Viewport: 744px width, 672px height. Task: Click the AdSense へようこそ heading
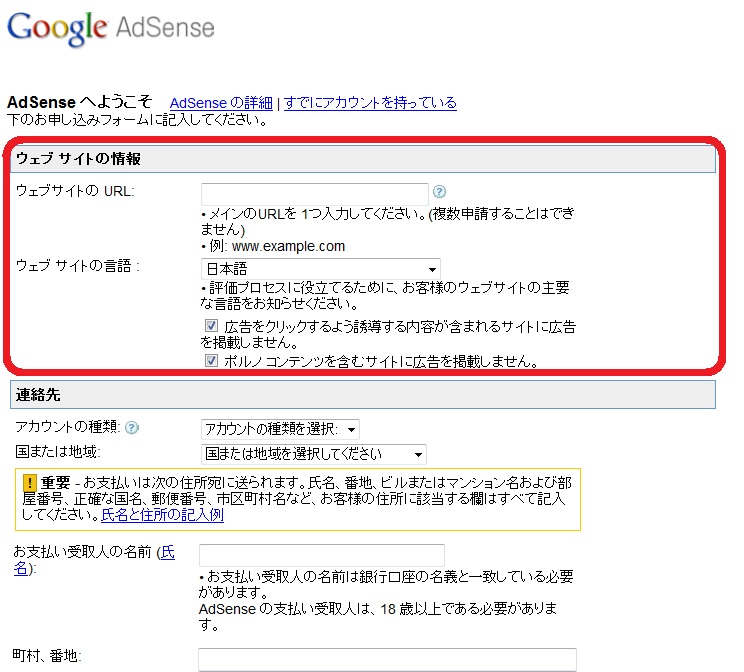80,103
